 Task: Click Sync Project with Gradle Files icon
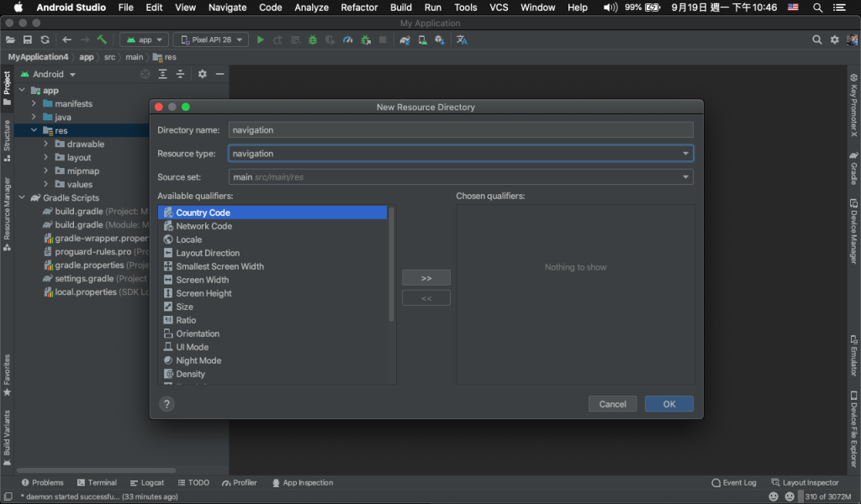pos(404,40)
